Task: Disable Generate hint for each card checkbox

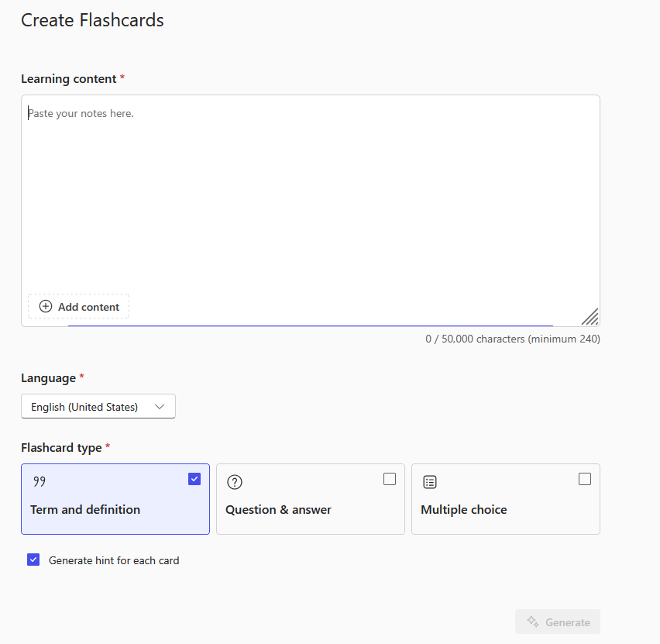Action: click(33, 560)
